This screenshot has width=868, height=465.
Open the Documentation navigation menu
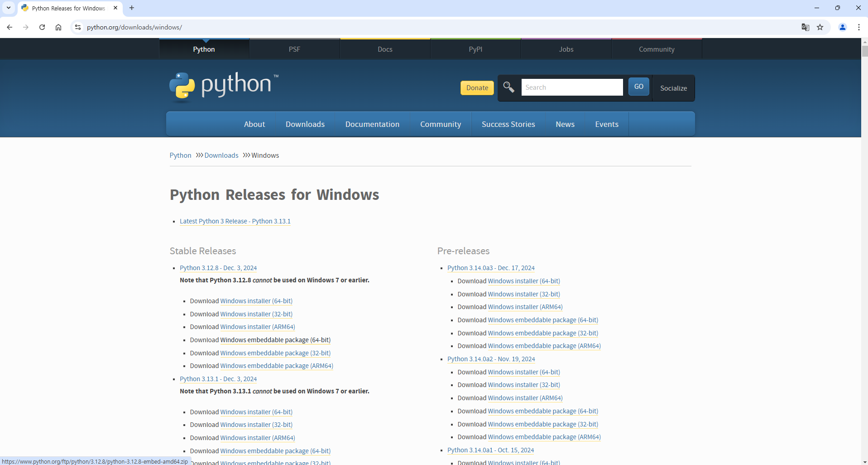pos(372,124)
